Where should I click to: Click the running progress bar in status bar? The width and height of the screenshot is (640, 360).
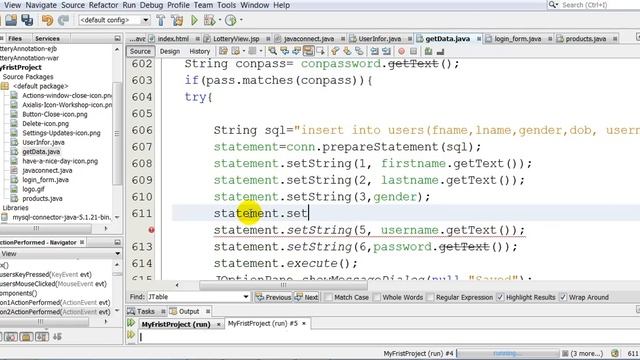click(x=508, y=353)
